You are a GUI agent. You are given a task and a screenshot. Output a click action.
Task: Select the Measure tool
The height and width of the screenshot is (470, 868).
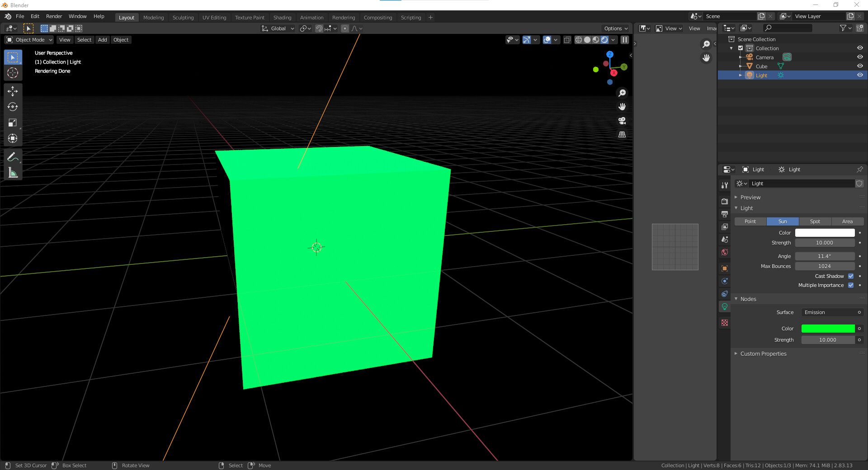click(x=13, y=173)
